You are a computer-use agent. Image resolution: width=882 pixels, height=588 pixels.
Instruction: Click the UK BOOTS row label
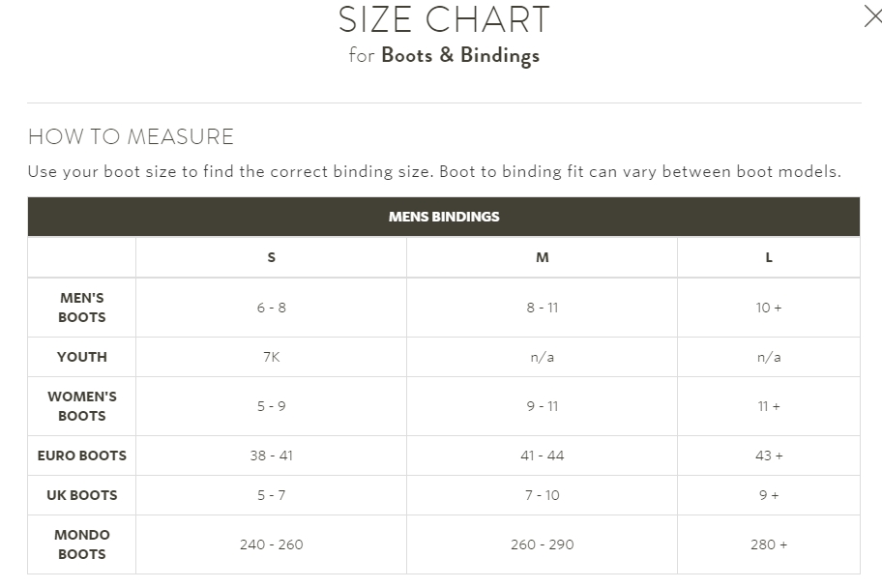[x=81, y=495]
